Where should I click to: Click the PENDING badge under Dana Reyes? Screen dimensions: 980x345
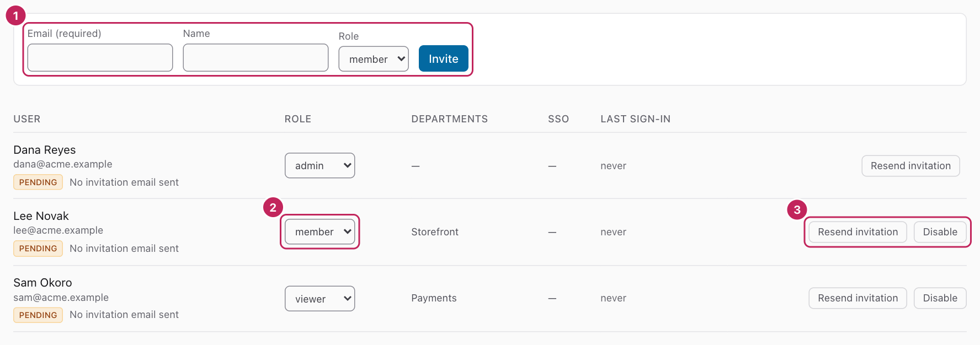38,182
